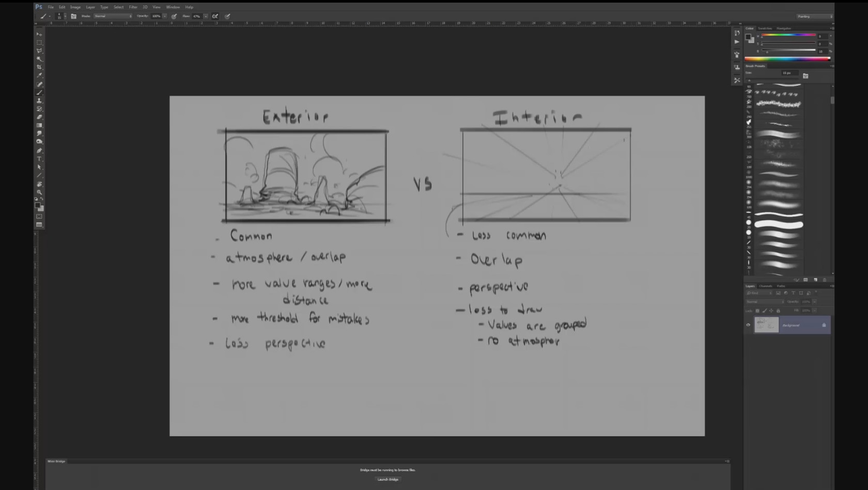Click the Background layer lock icon
Image resolution: width=868 pixels, height=490 pixels.
click(824, 325)
